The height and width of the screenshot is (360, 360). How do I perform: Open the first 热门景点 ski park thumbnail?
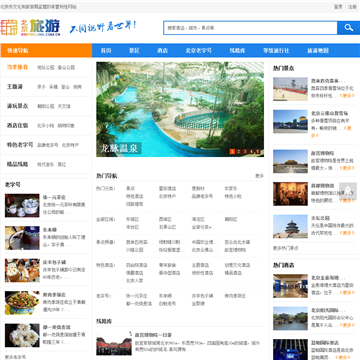coord(290,89)
